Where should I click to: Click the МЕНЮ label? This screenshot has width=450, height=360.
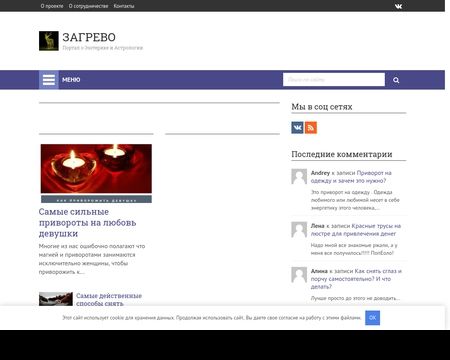point(71,80)
